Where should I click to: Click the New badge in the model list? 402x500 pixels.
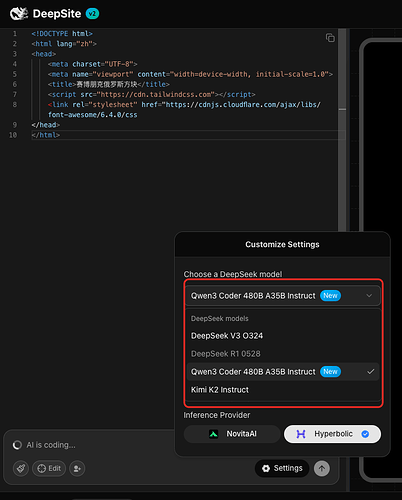point(330,372)
